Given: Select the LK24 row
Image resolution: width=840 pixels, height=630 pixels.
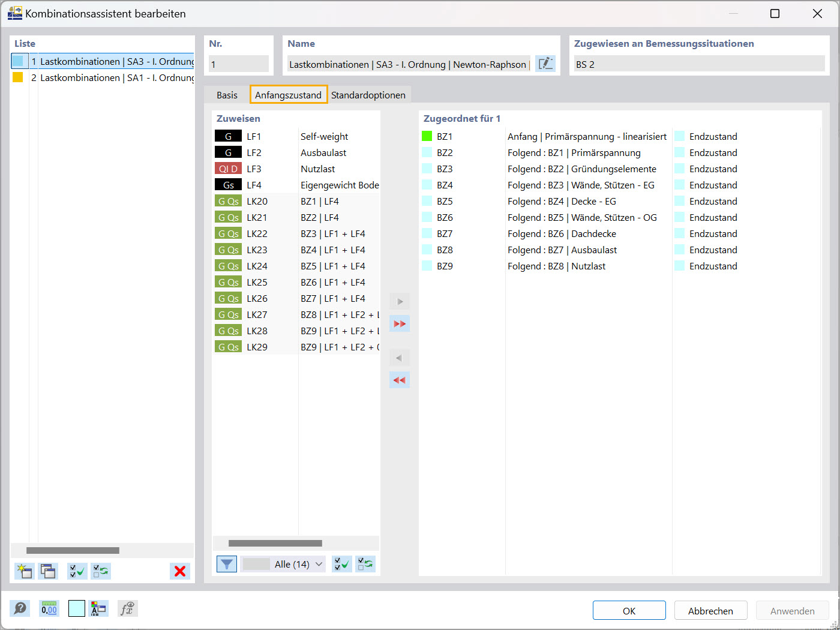Looking at the screenshot, I should 296,266.
